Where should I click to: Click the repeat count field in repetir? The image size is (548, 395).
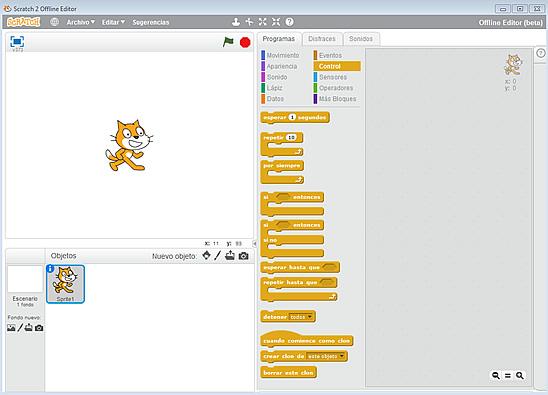pos(291,137)
